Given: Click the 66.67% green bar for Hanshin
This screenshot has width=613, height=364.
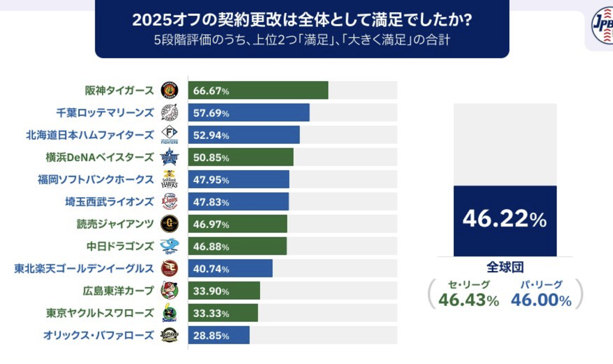Looking at the screenshot, I should 258,90.
